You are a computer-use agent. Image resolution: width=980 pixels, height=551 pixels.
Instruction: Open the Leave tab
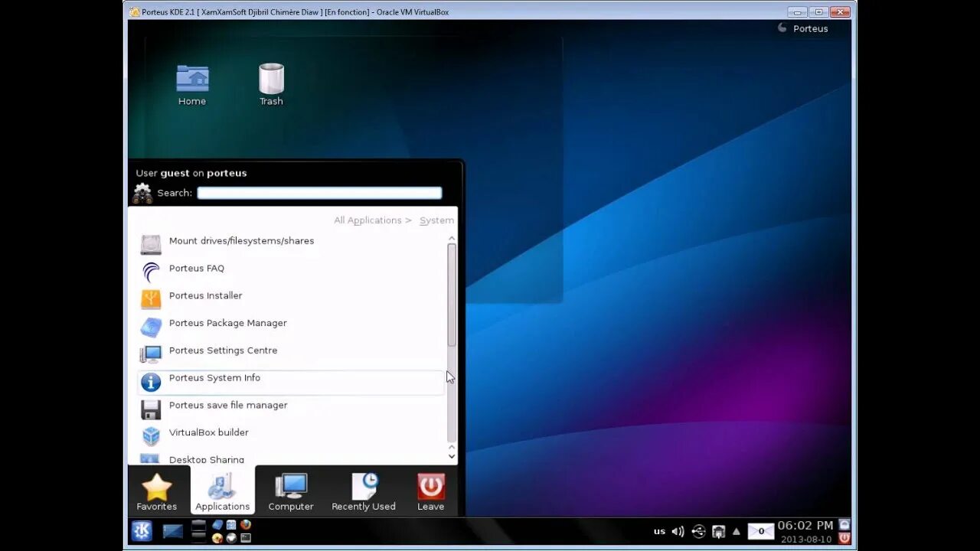click(430, 491)
